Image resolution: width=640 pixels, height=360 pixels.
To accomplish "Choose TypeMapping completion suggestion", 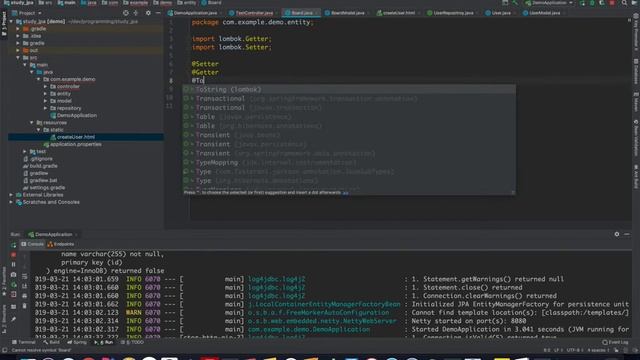I will point(349,162).
